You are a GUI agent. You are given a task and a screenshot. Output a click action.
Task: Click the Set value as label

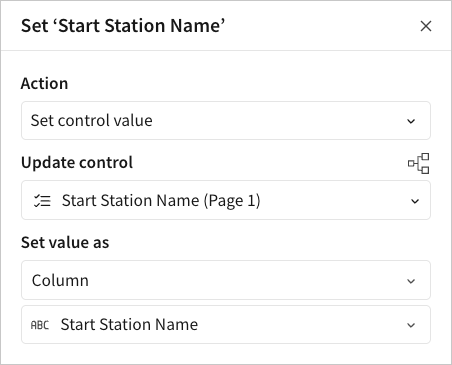click(65, 242)
